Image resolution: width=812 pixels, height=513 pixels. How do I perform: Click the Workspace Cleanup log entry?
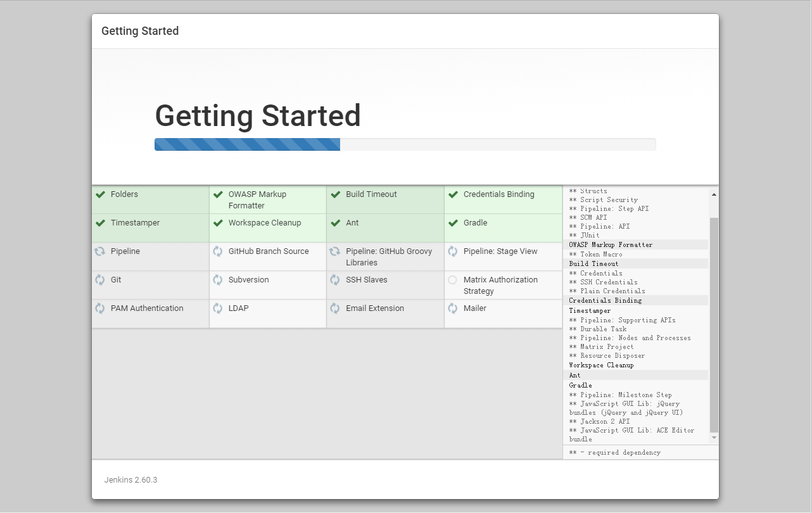point(601,365)
